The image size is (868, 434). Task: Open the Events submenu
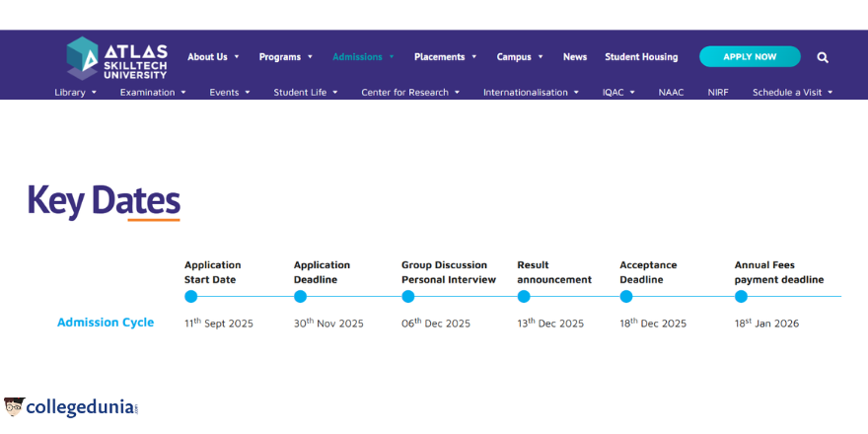[x=224, y=93]
